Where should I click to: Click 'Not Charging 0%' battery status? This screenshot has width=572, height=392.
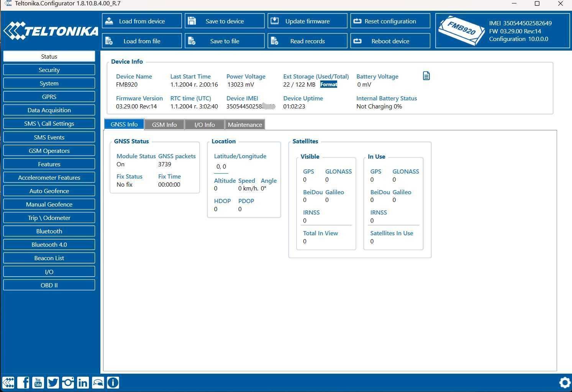(x=379, y=106)
